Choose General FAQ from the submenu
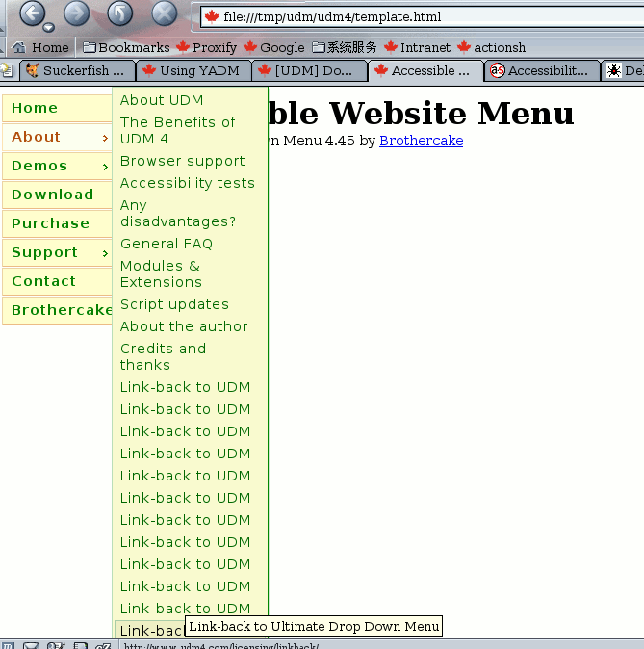The image size is (644, 649). click(167, 244)
